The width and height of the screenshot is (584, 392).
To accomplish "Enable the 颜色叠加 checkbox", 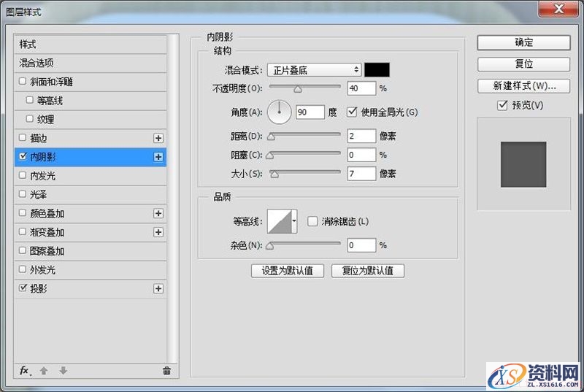I will pyautogui.click(x=23, y=213).
